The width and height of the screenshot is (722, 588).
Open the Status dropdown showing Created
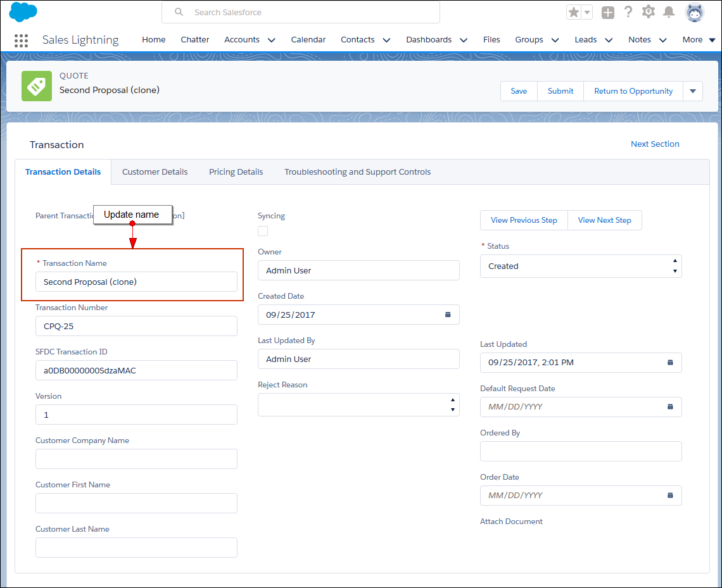[x=581, y=266]
